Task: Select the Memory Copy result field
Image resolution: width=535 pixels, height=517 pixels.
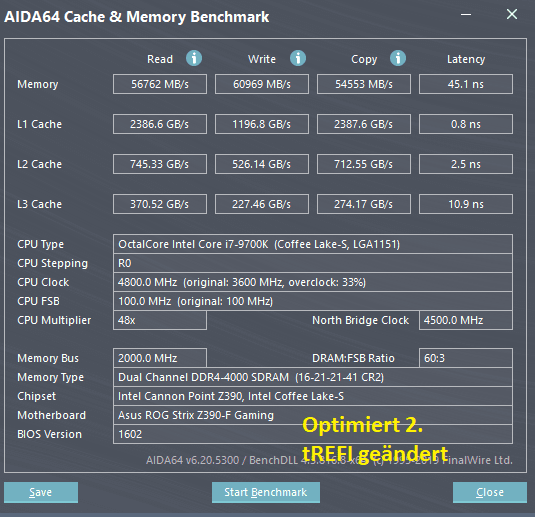Action: [x=364, y=84]
